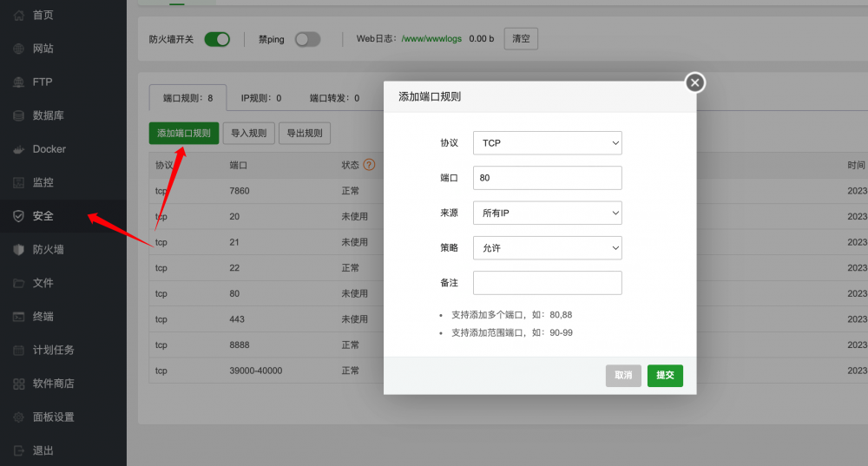Image resolution: width=868 pixels, height=466 pixels.
Task: Open the FTP sidebar icon
Action: click(18, 82)
